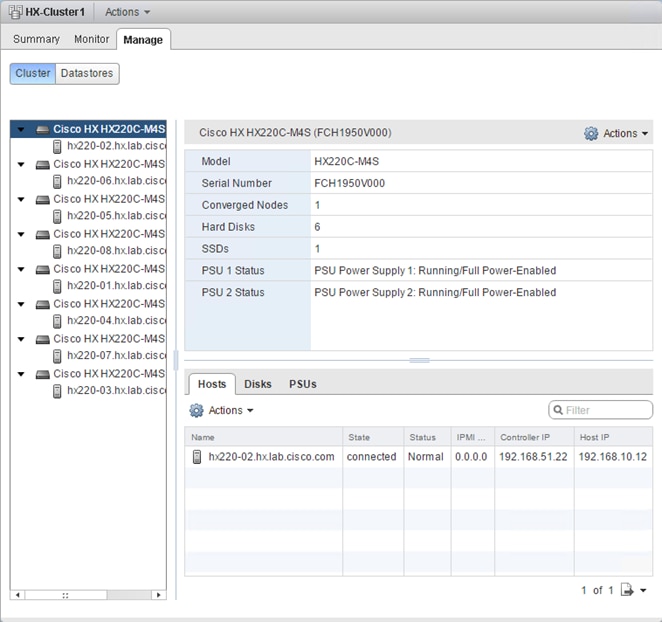Image resolution: width=662 pixels, height=622 pixels.
Task: Click the export list icon at bottom right
Action: coord(627,589)
